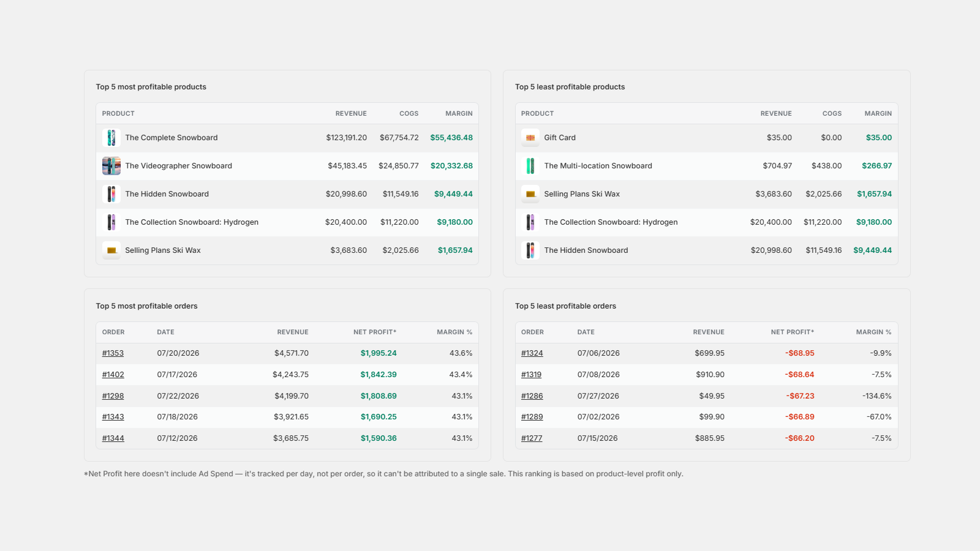This screenshot has height=551, width=980.
Task: Click the Gift Card product icon
Action: click(530, 138)
